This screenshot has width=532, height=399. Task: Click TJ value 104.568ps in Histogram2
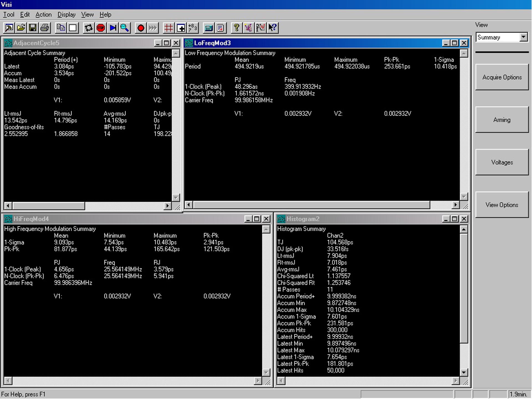tap(340, 242)
